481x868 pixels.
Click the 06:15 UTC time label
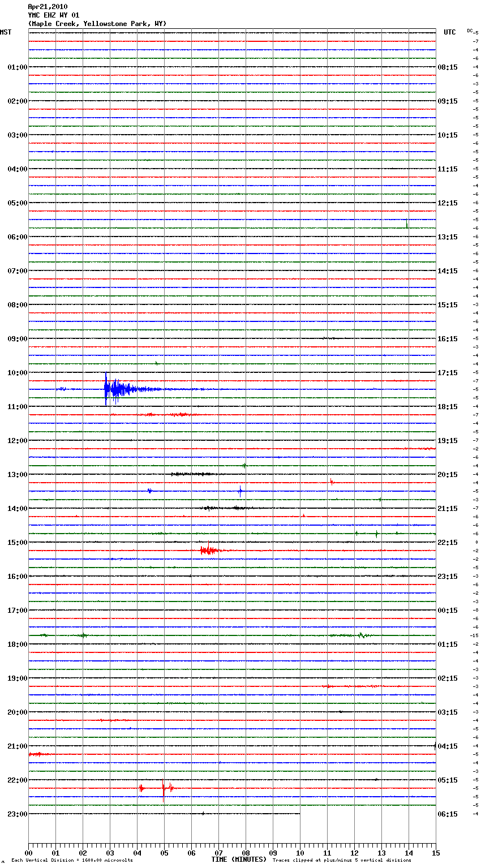point(448,814)
